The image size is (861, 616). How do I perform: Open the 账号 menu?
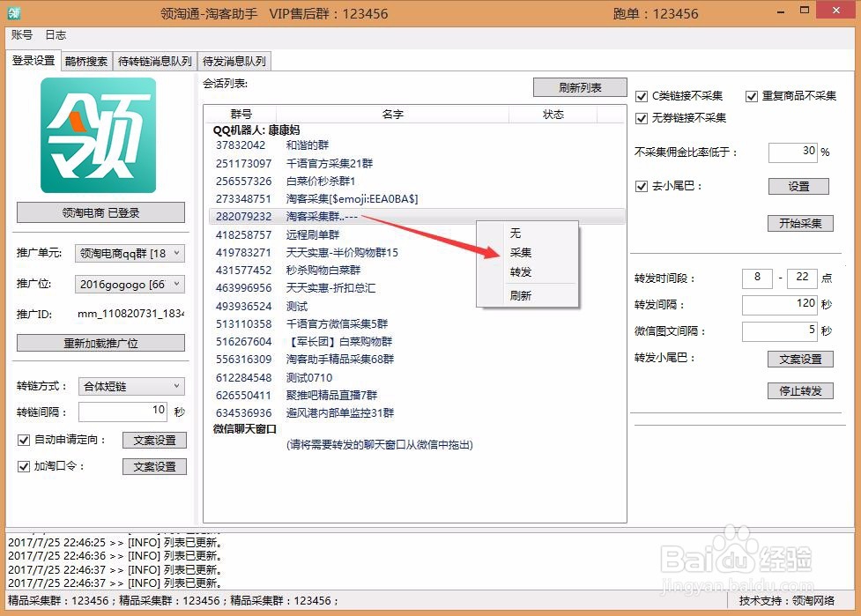22,35
